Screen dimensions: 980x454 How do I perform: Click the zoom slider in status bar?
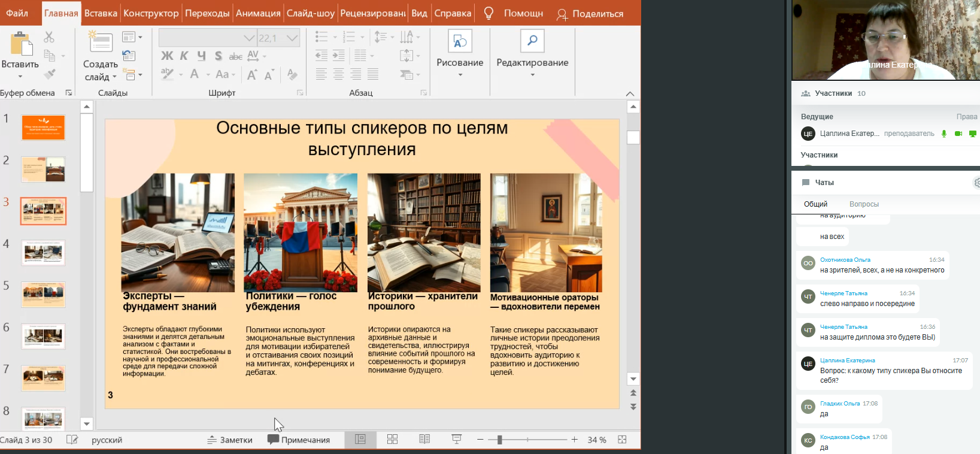click(x=500, y=440)
